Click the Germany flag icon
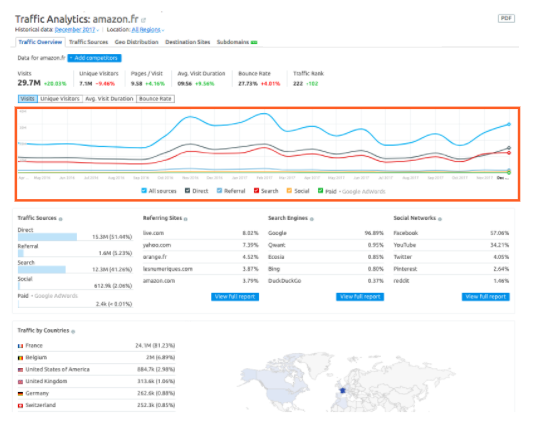Viewport: 537px width, 421px height. [20, 394]
